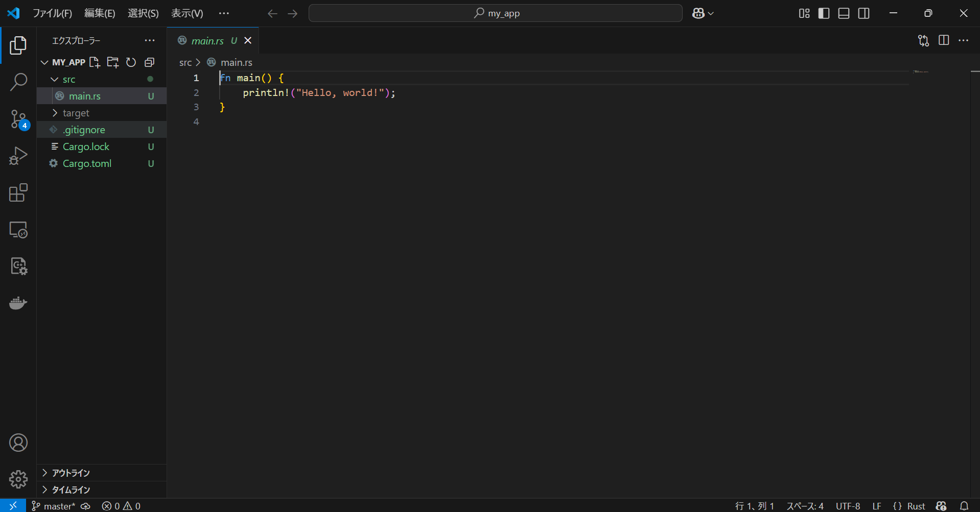
Task: Open the 表示(V) menu
Action: click(x=187, y=13)
